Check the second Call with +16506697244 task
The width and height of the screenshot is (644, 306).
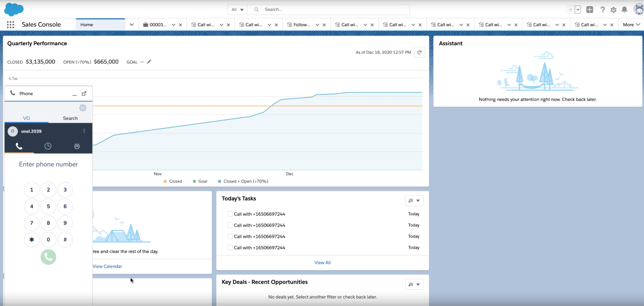[230, 225]
